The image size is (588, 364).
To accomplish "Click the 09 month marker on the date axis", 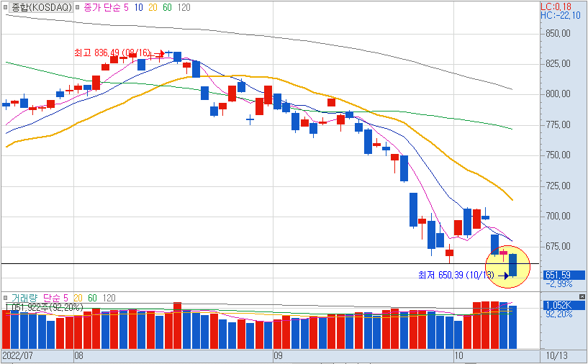I will (x=278, y=355).
